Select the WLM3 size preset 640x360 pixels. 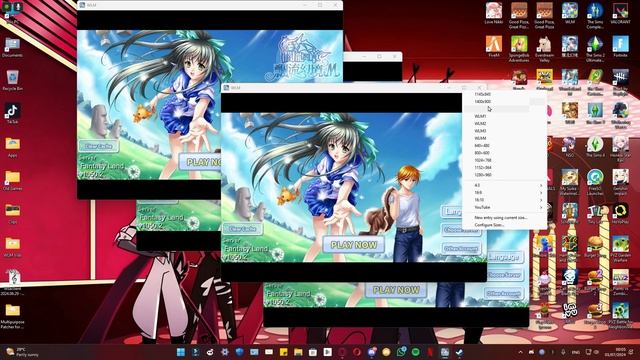coord(504,131)
